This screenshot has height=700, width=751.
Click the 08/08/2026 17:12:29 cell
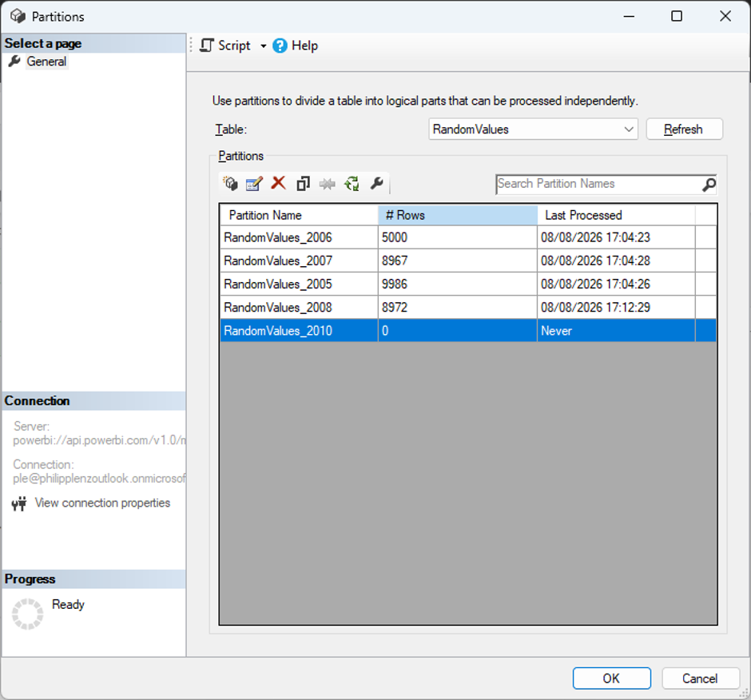616,307
